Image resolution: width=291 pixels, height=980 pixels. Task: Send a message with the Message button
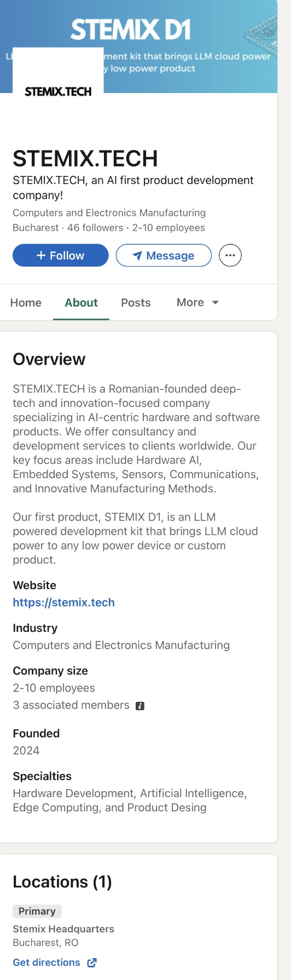164,256
